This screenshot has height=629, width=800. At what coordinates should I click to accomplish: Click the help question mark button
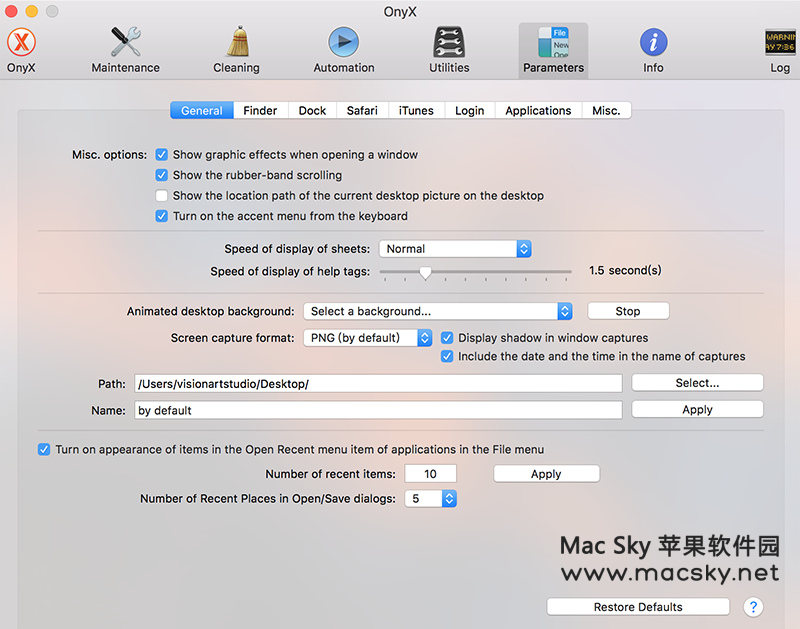tap(753, 607)
